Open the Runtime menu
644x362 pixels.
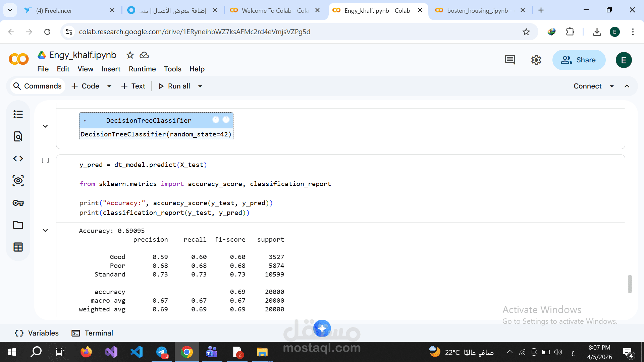click(142, 69)
